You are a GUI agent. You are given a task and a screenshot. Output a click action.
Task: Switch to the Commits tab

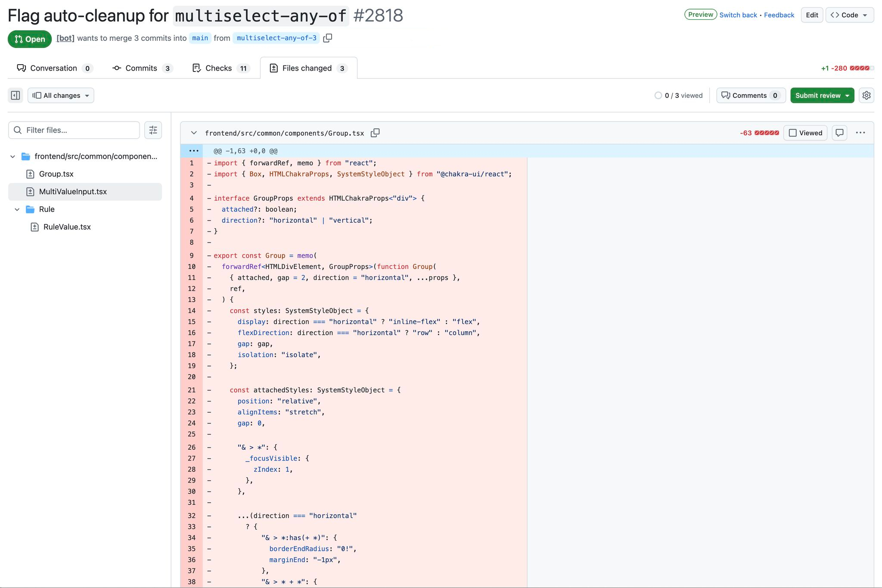click(x=141, y=68)
